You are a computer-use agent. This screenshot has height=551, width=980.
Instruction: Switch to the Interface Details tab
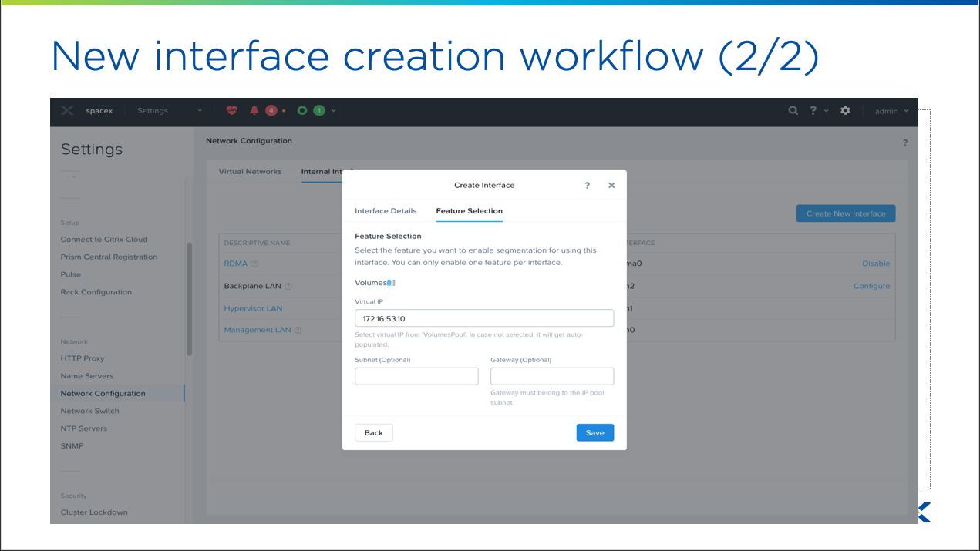click(386, 211)
